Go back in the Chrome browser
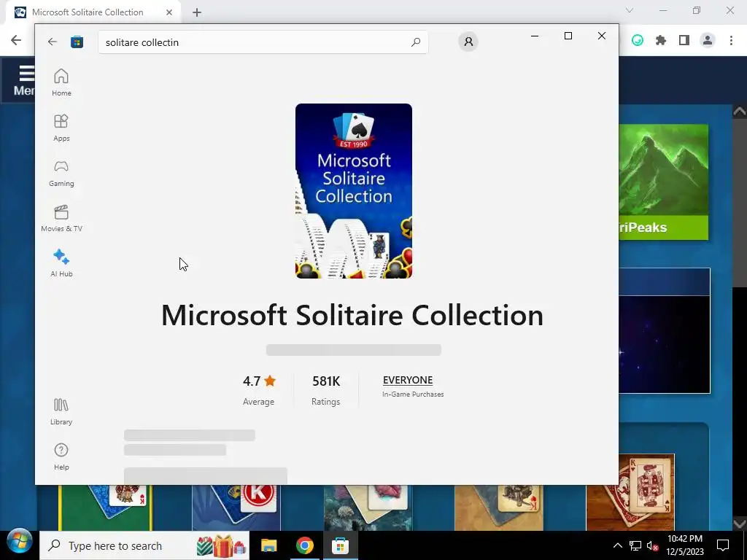Viewport: 747px width, 560px height. coord(16,40)
